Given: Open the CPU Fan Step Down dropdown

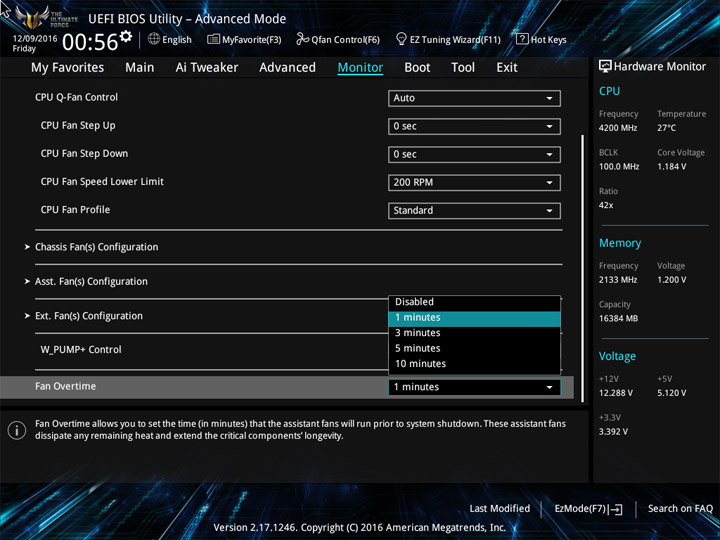Looking at the screenshot, I should click(474, 154).
